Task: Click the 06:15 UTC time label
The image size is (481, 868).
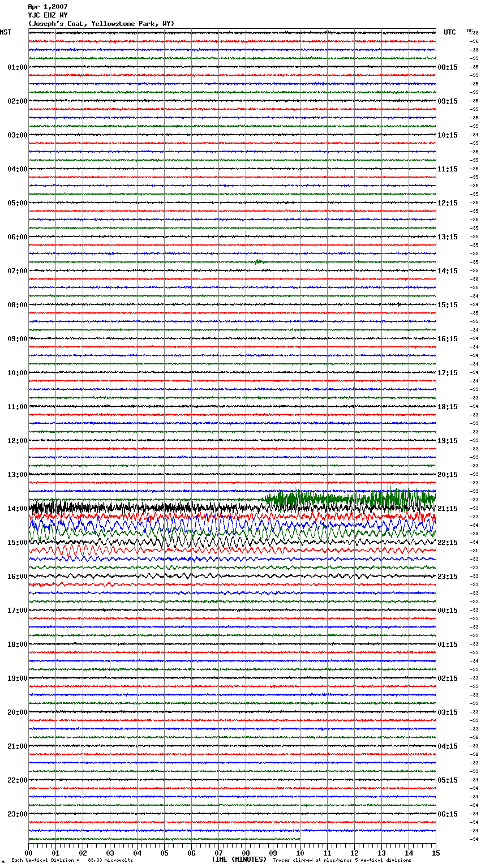Action: point(448,814)
